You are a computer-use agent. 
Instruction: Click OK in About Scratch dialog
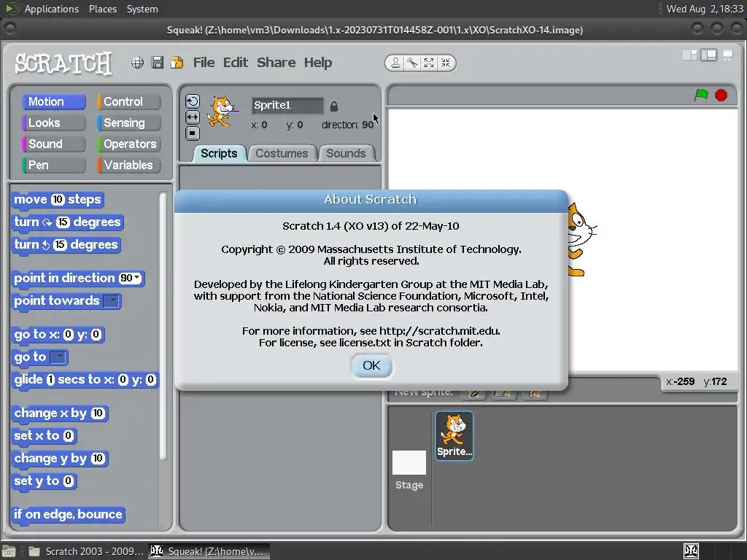coord(371,366)
